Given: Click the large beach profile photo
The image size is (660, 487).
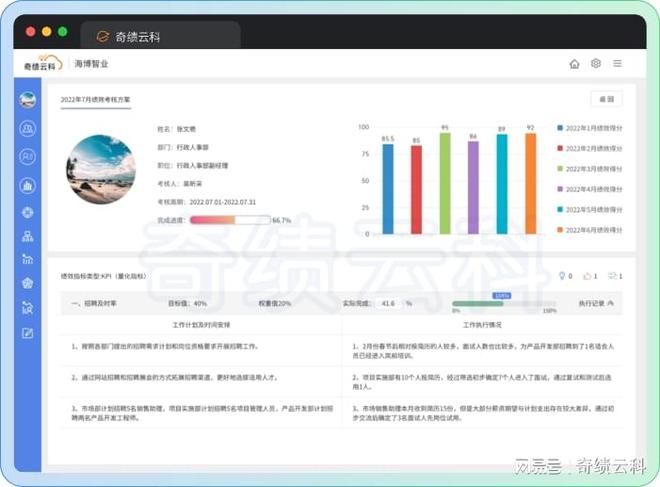Looking at the screenshot, I should point(101,169).
